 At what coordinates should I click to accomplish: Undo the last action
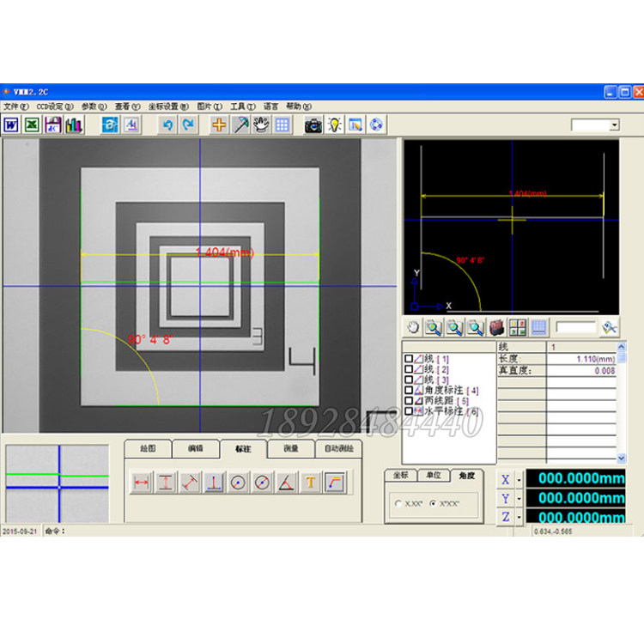(x=167, y=125)
